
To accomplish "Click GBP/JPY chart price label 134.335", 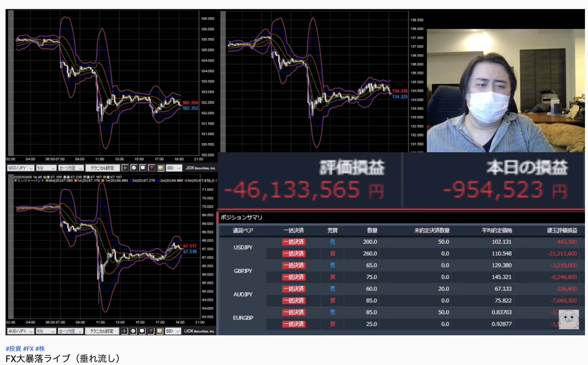I will [400, 91].
